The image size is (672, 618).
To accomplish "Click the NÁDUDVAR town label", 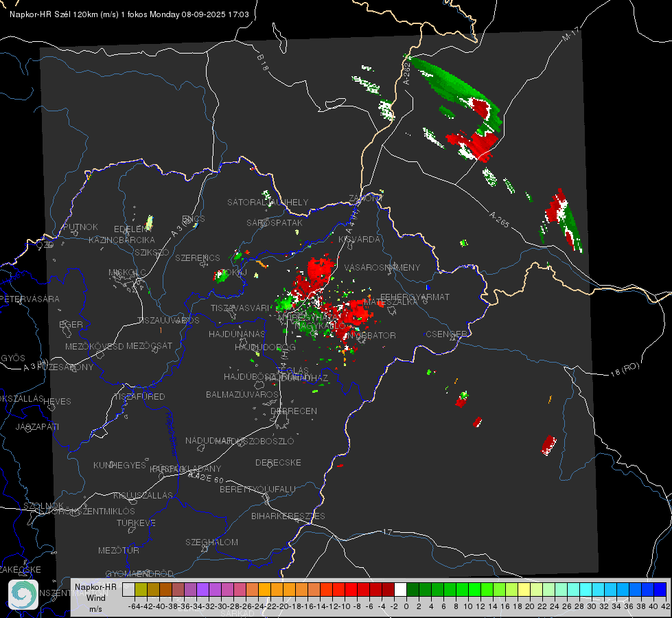I will (209, 440).
